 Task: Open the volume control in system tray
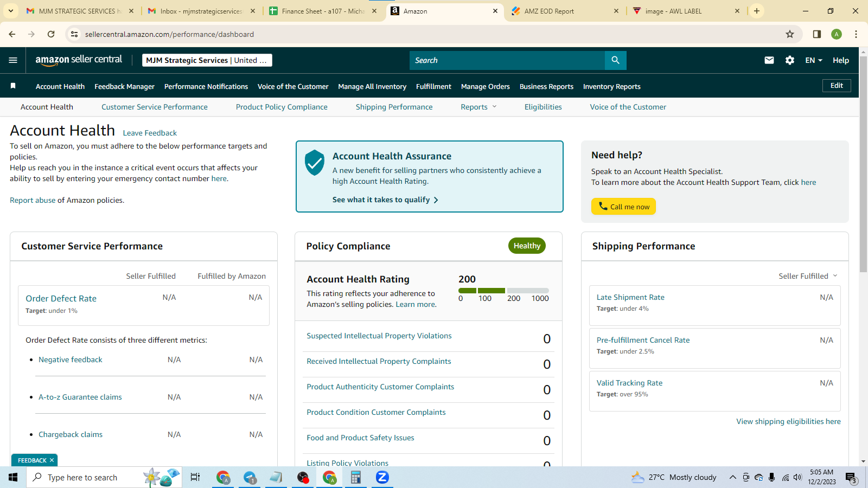coord(797,477)
